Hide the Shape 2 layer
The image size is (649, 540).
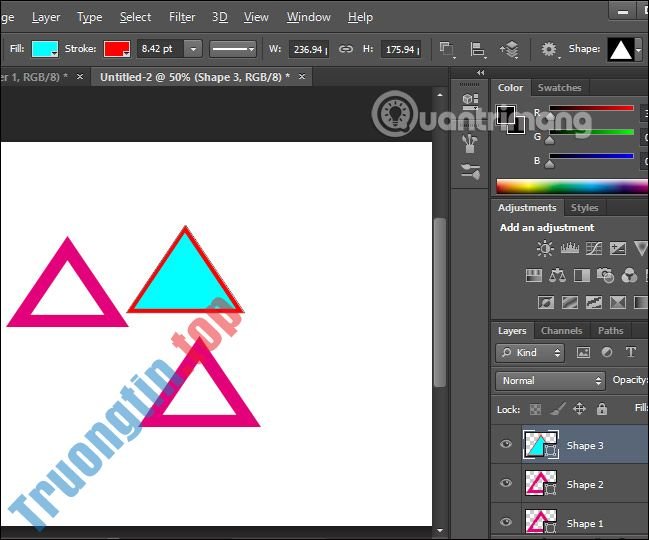click(505, 483)
